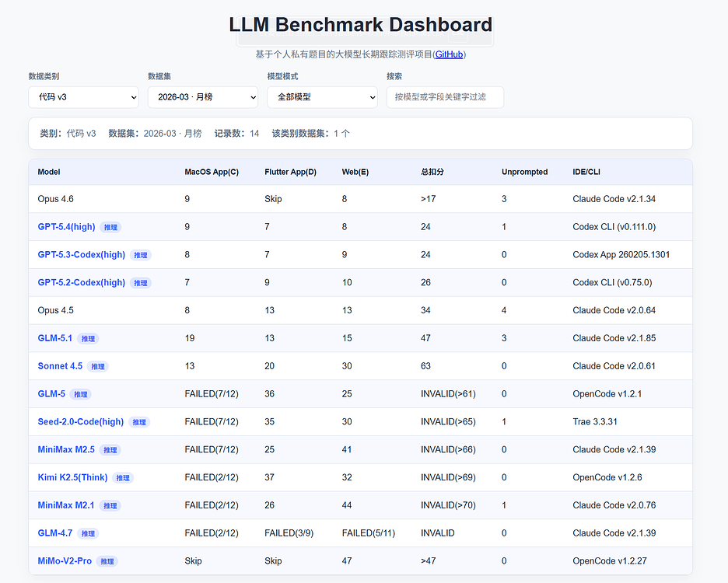Screen dimensions: 728x583
Task: Click the >17 total score for Opus 4.6
Action: point(429,199)
